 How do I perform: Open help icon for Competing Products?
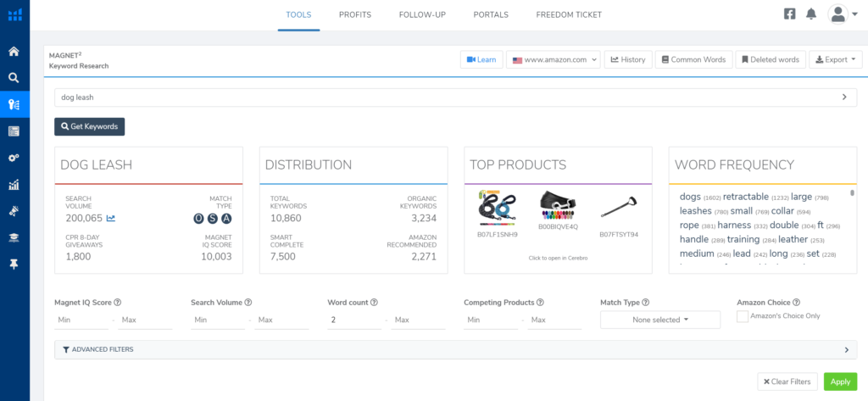pyautogui.click(x=540, y=303)
